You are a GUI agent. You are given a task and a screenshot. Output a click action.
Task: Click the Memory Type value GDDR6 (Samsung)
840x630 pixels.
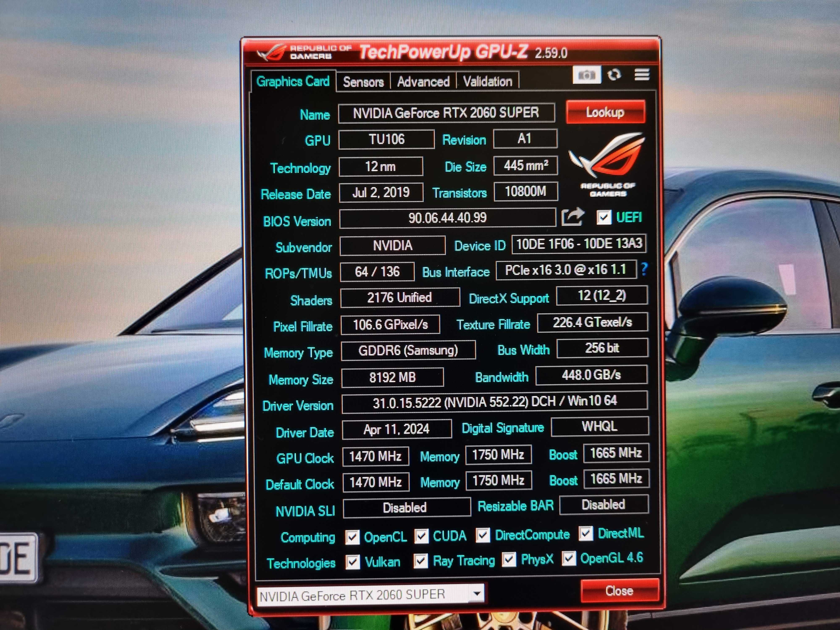click(408, 350)
